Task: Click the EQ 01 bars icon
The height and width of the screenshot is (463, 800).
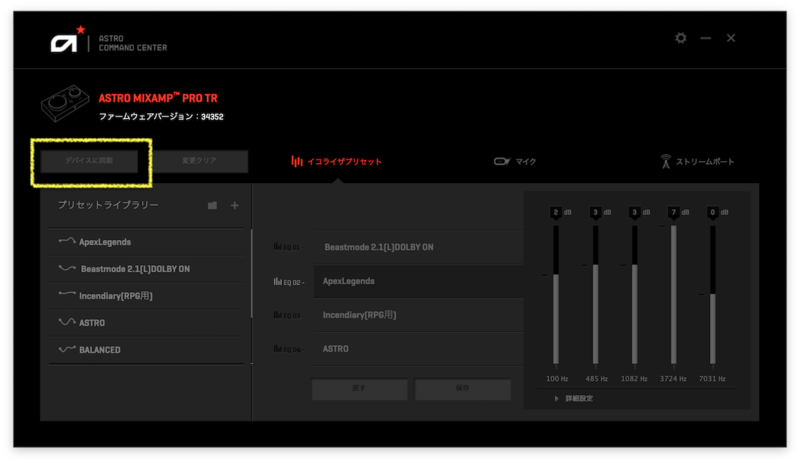Action: 278,247
